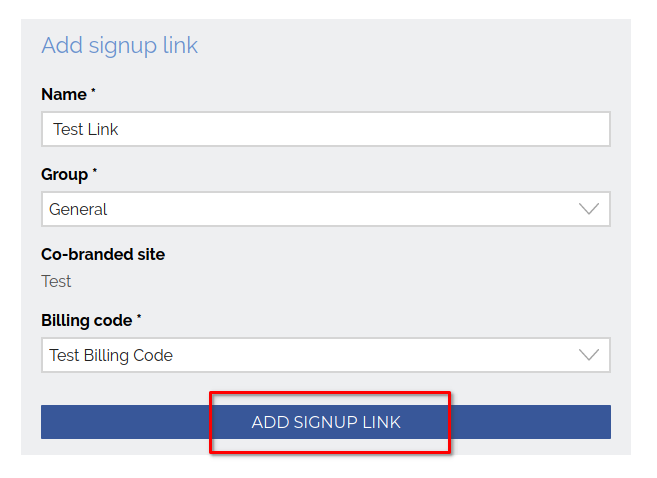The height and width of the screenshot is (478, 657).
Task: Click the Name field label
Action: pyautogui.click(x=63, y=94)
